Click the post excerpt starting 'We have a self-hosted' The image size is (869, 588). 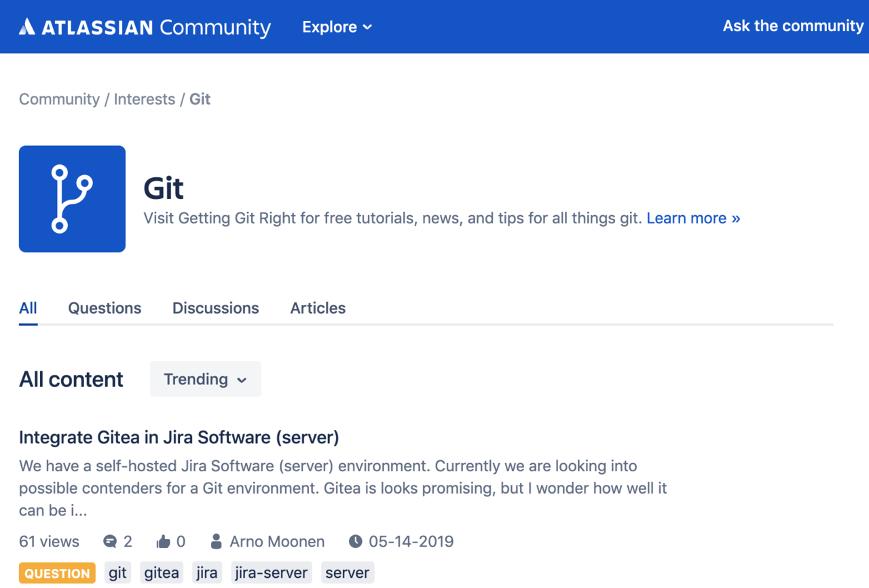(343, 488)
